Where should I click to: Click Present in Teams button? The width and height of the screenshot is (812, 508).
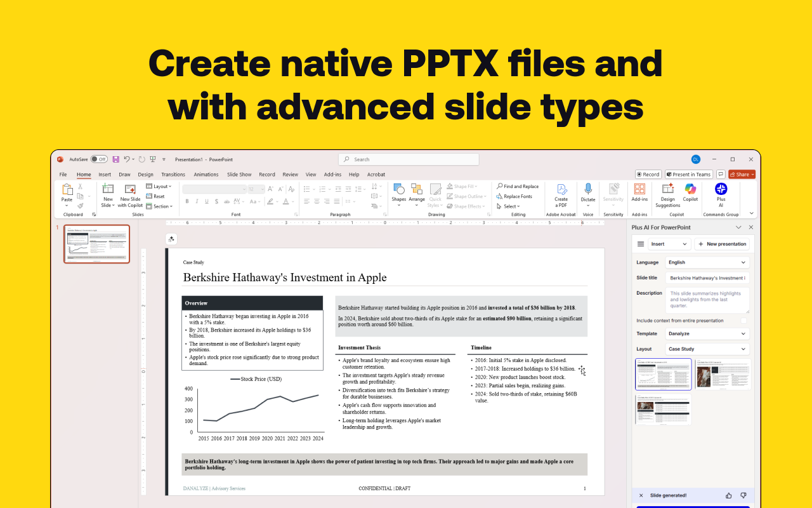tap(688, 174)
